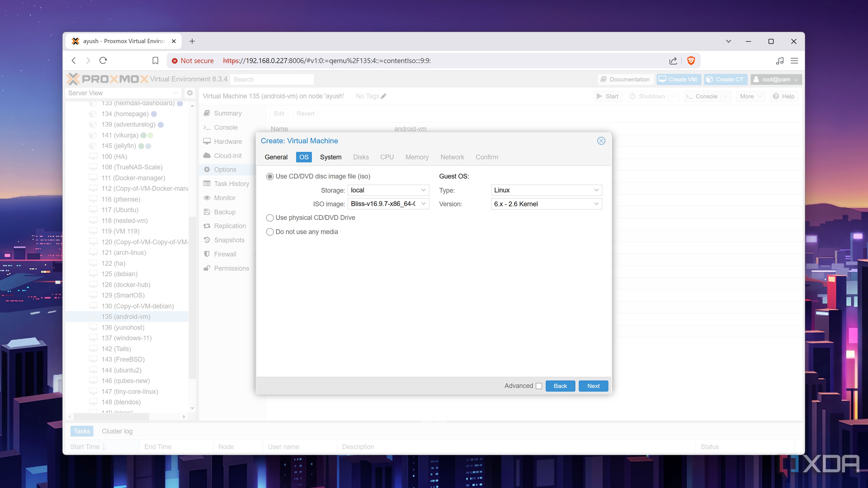Open the tab search chevron in title bar
The width and height of the screenshot is (868, 488).
click(729, 41)
